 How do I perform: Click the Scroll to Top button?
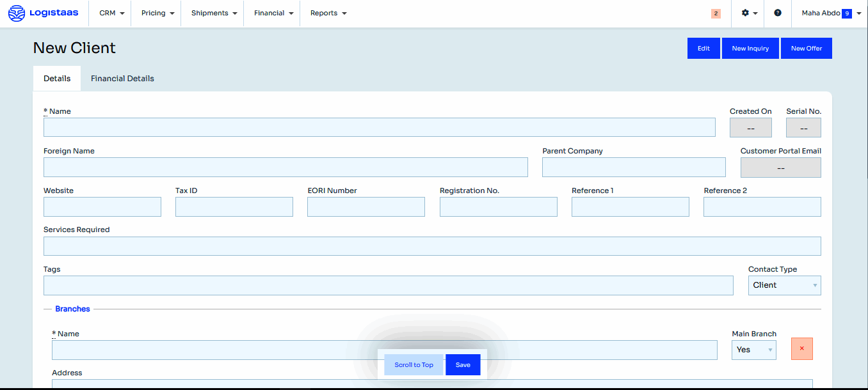click(x=414, y=365)
